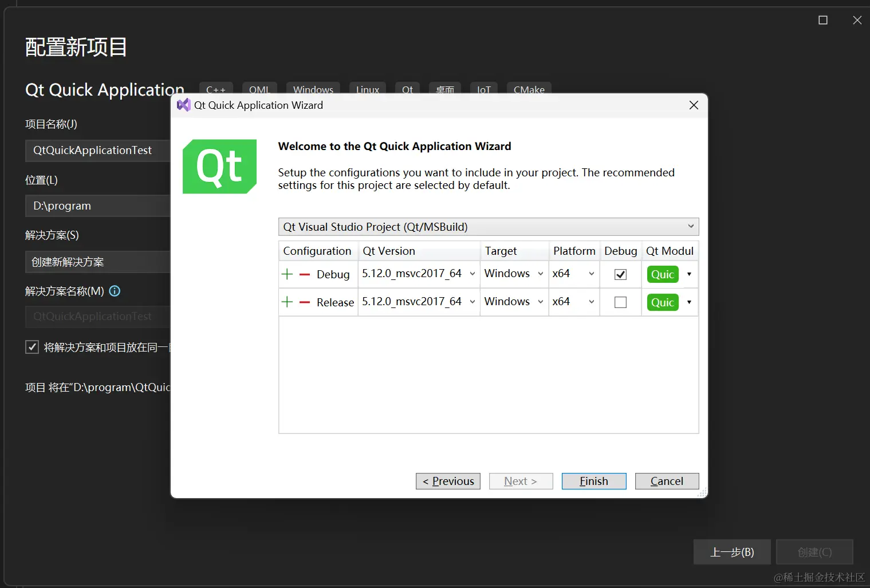Click the CMake tag beside project title
Viewport: 870px width, 588px height.
529,89
